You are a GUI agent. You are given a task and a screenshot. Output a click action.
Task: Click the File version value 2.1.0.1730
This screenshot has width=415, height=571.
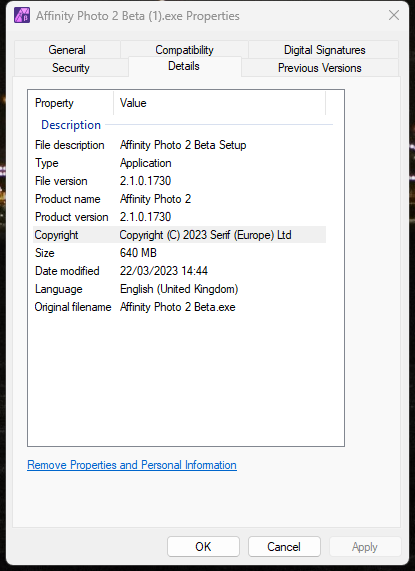(x=146, y=181)
